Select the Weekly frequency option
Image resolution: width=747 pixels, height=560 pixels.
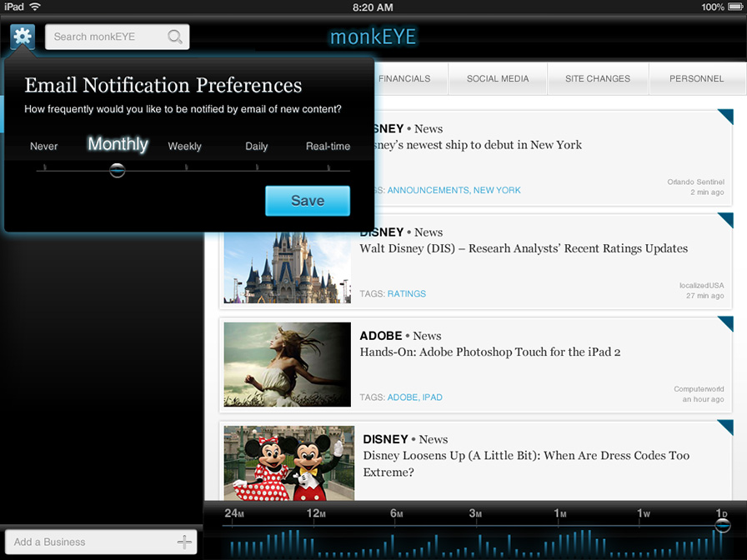[x=184, y=147]
